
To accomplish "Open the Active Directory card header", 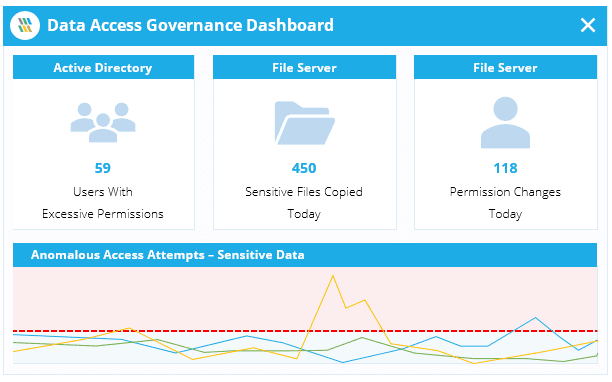I will 103,68.
